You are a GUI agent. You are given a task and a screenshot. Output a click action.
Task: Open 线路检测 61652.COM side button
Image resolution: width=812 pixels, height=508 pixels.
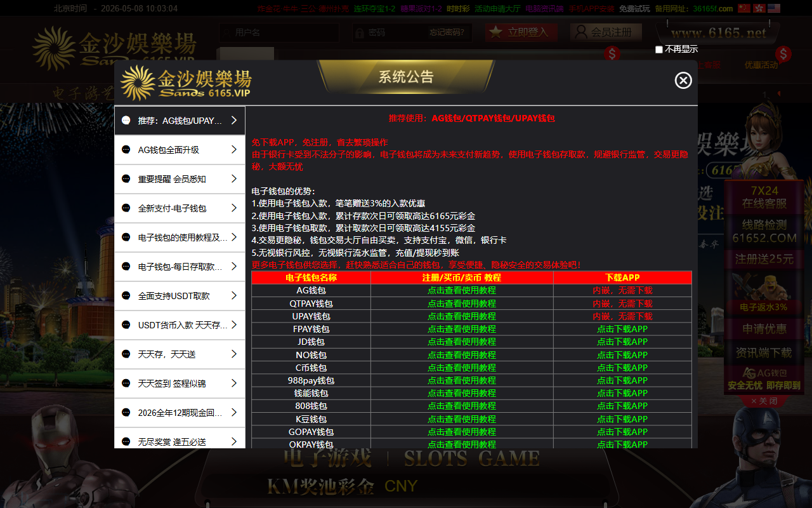[764, 231]
